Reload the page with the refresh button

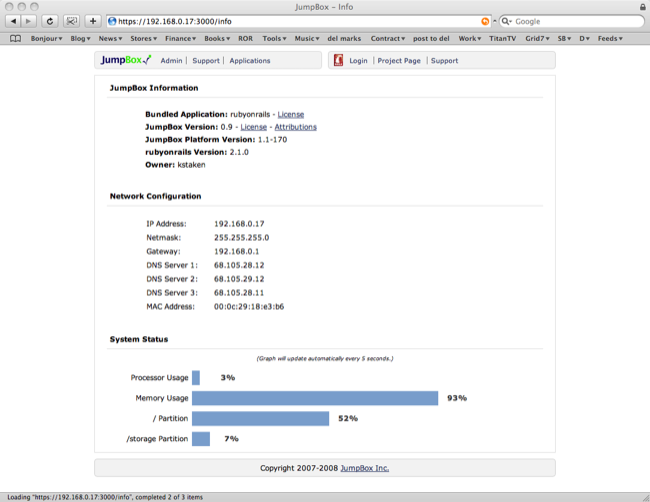(50, 21)
